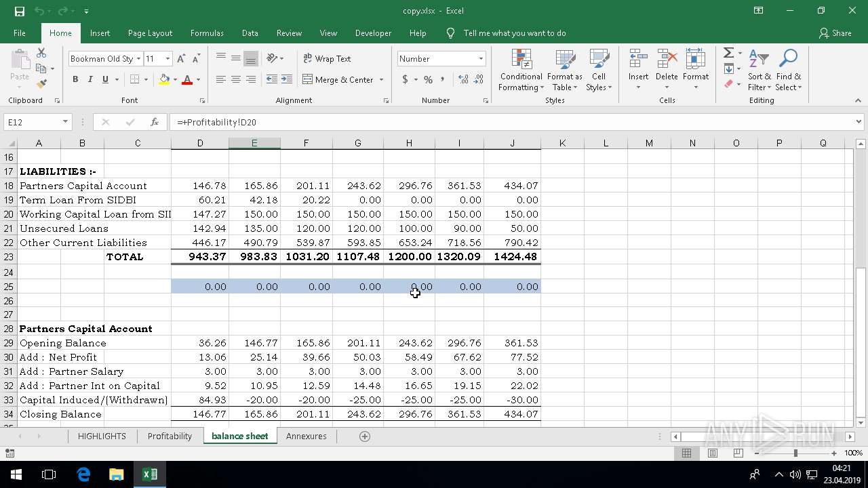Screen dimensions: 868x488
Task: Click in the formula bar input
Action: (x=511, y=122)
